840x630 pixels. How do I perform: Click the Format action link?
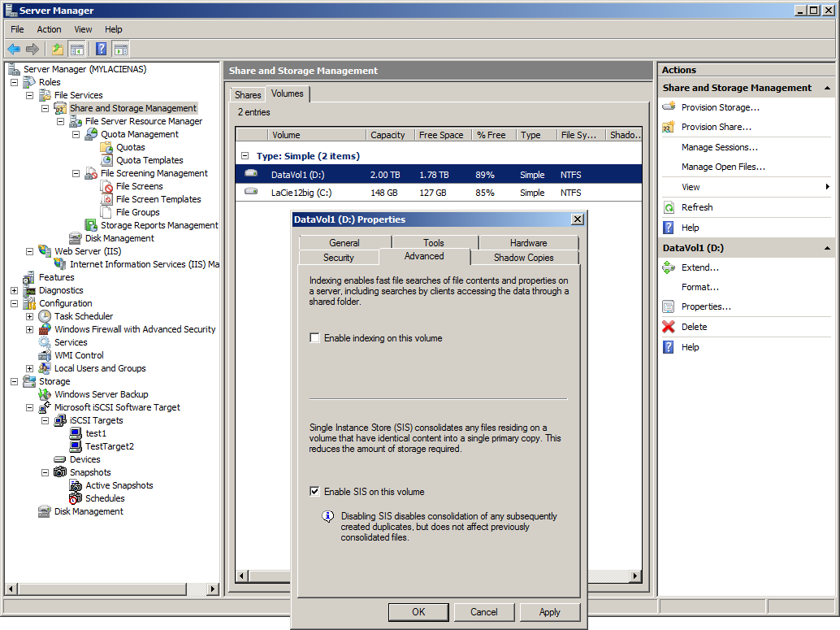tap(700, 287)
